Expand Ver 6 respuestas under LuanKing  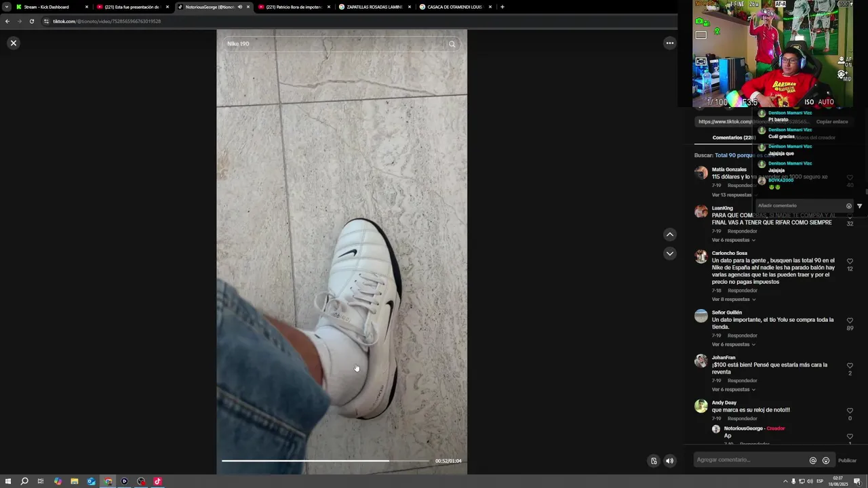(x=732, y=240)
